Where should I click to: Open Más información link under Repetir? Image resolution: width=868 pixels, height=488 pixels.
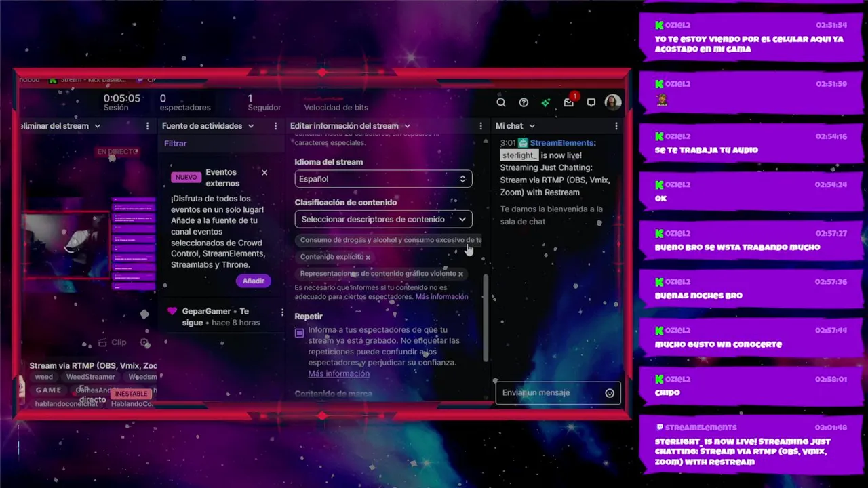point(338,373)
